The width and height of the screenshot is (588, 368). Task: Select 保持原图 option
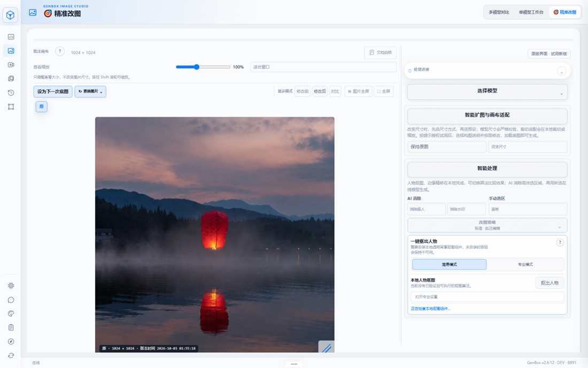(447, 147)
